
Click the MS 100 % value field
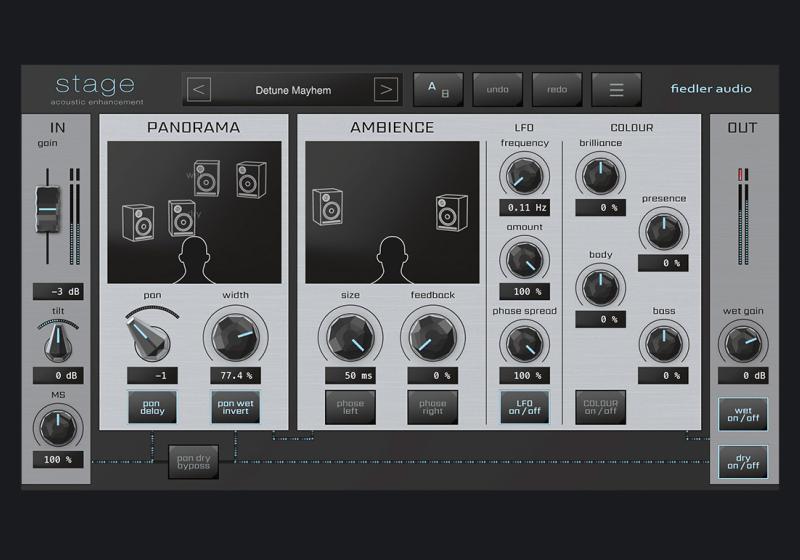point(58,460)
